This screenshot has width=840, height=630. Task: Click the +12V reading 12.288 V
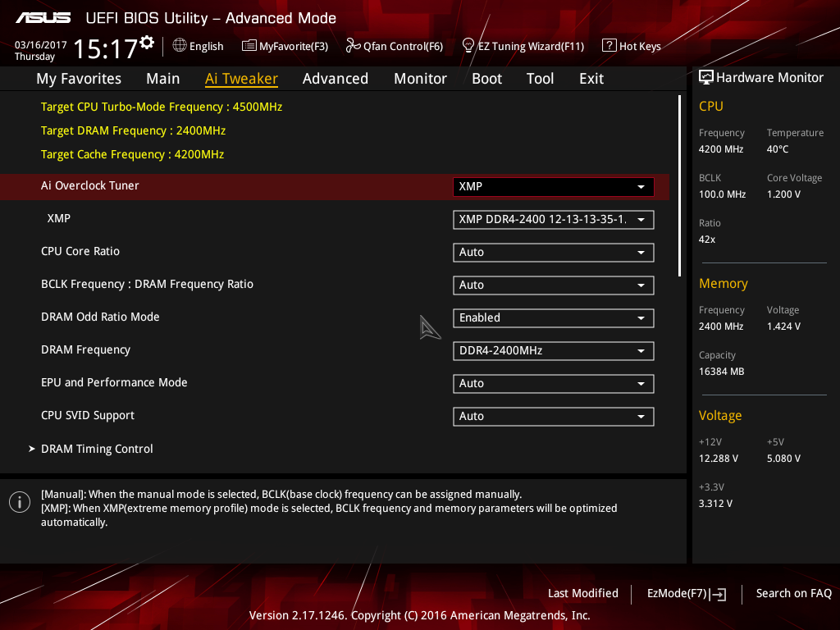pyautogui.click(x=719, y=458)
